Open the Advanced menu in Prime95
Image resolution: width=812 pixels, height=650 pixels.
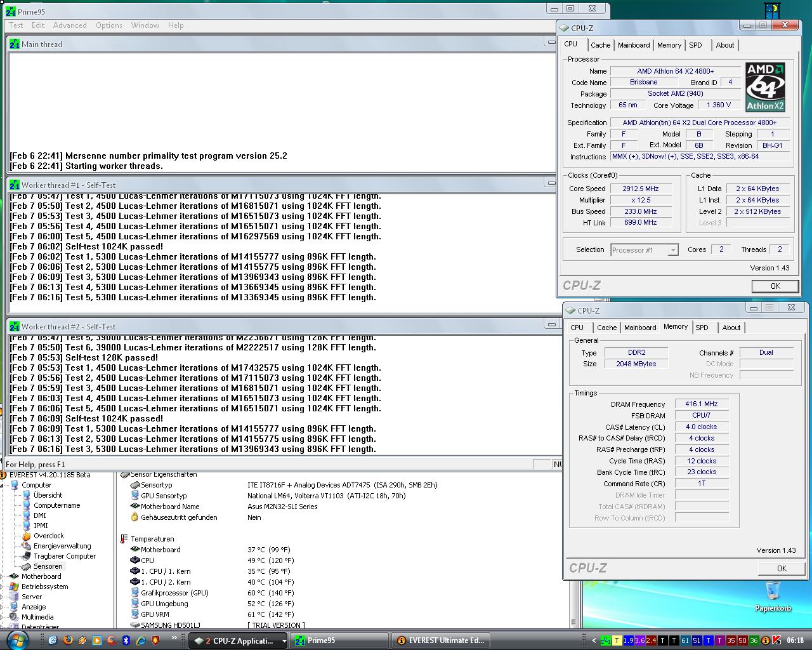(70, 25)
